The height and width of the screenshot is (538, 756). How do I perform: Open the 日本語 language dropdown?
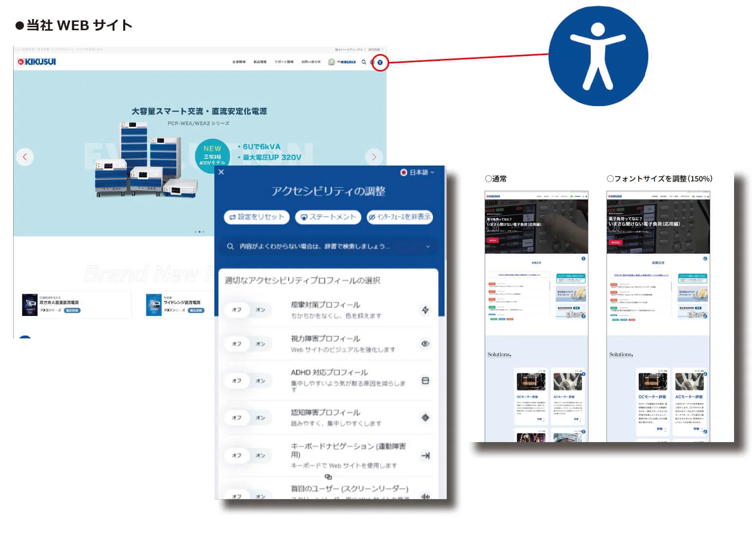[x=417, y=172]
